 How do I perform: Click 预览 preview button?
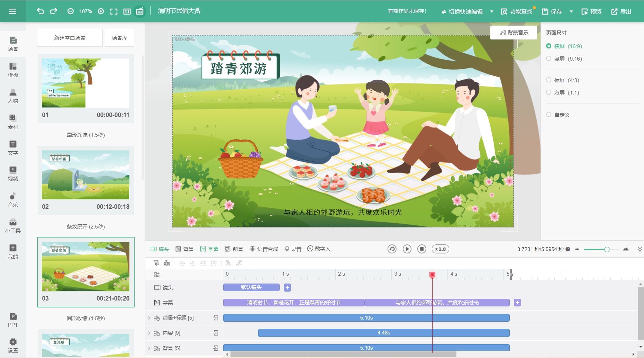pyautogui.click(x=591, y=11)
